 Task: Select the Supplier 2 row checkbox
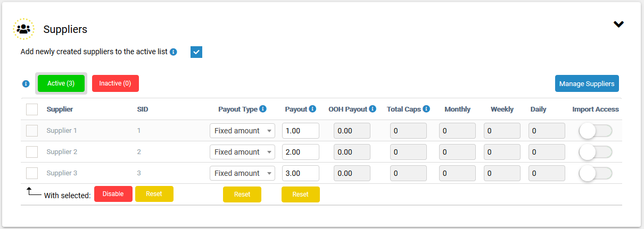tap(32, 152)
